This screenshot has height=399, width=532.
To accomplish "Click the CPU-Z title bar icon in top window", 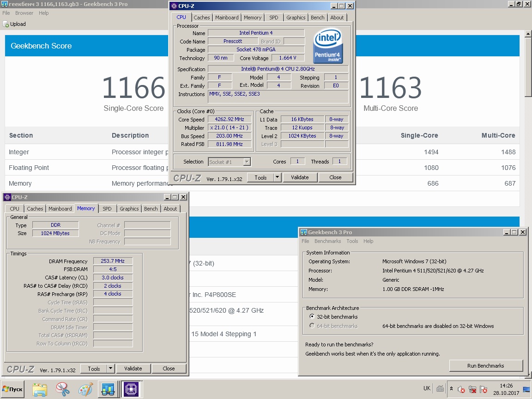I will click(x=174, y=6).
